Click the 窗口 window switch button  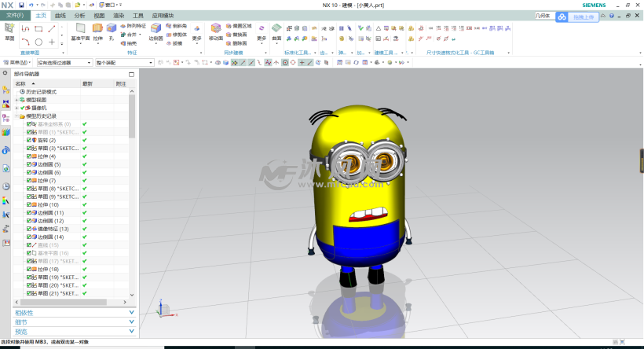click(110, 5)
